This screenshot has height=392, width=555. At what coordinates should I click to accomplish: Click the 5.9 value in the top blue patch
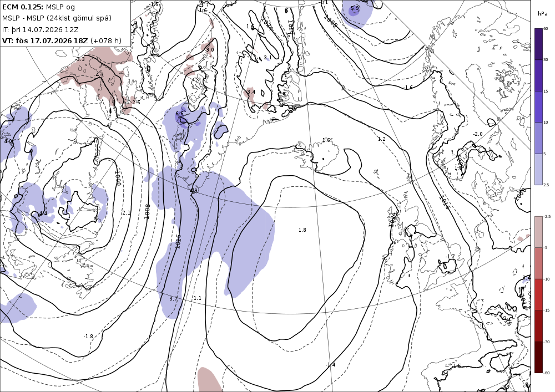(x=355, y=8)
